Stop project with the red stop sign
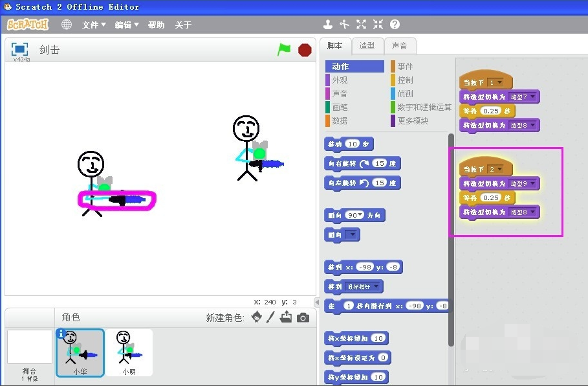The width and height of the screenshot is (588, 386). [305, 50]
